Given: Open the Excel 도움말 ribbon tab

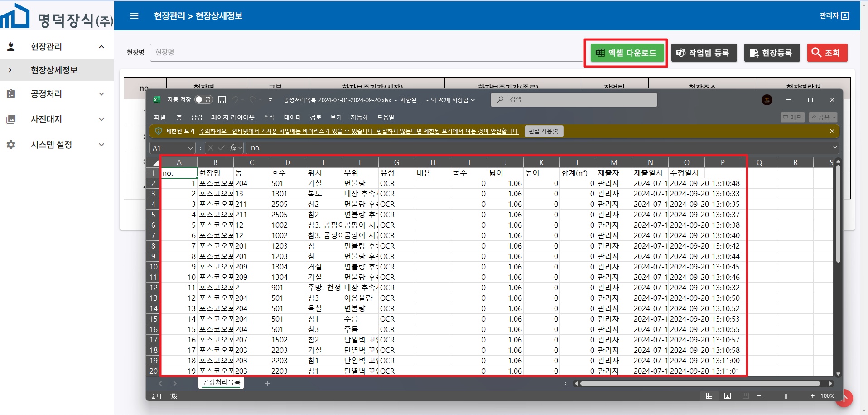Looking at the screenshot, I should coord(386,117).
